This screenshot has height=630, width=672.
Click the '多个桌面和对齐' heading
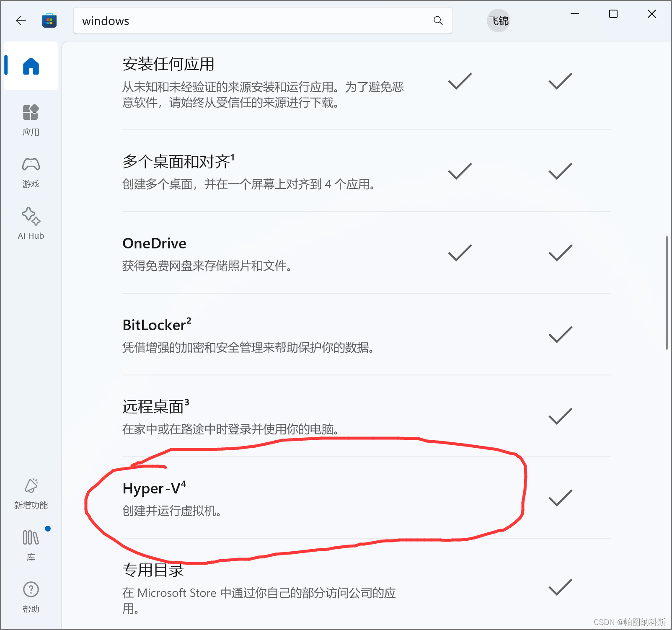click(178, 161)
